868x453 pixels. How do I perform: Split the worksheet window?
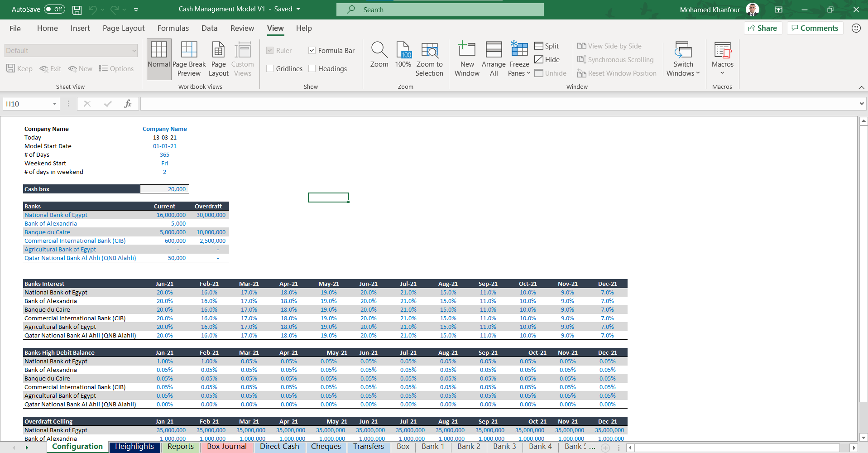click(x=547, y=46)
